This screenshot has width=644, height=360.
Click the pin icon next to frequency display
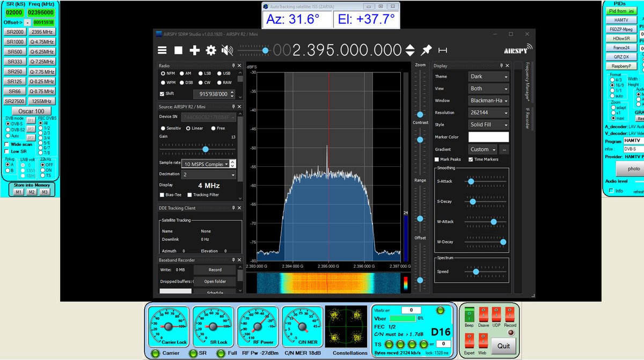point(426,50)
